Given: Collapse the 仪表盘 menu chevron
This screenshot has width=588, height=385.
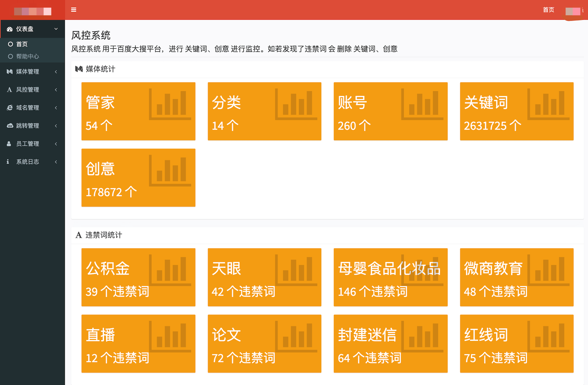Looking at the screenshot, I should (x=56, y=29).
